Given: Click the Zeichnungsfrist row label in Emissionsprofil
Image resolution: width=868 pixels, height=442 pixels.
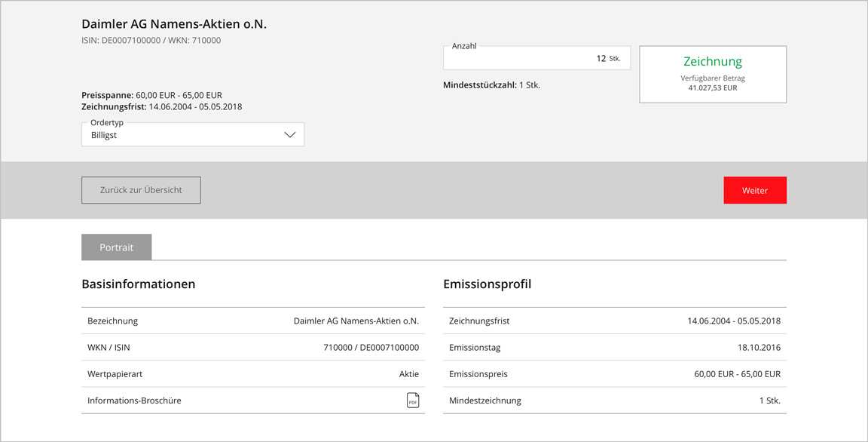Looking at the screenshot, I should coord(479,321).
